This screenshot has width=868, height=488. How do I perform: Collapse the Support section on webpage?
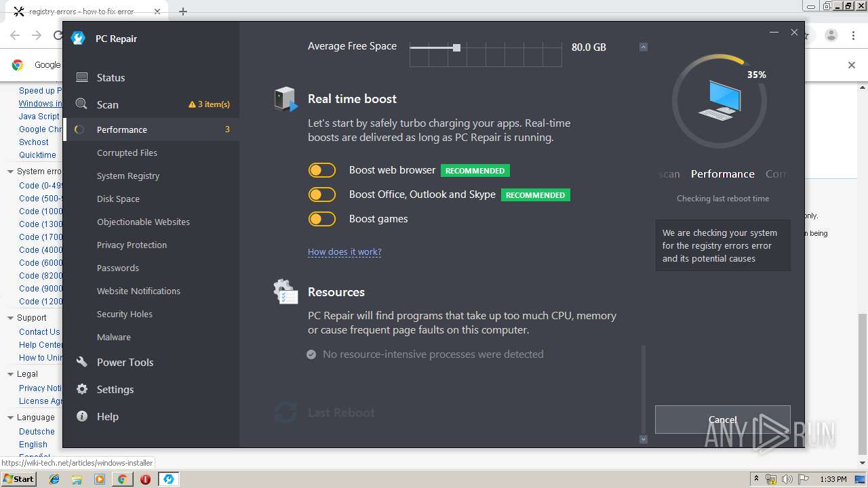coord(10,318)
